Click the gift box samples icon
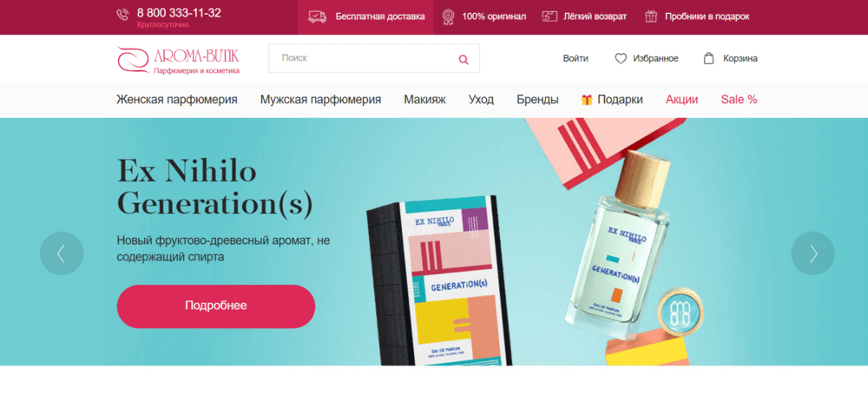The width and height of the screenshot is (868, 415). point(651,16)
